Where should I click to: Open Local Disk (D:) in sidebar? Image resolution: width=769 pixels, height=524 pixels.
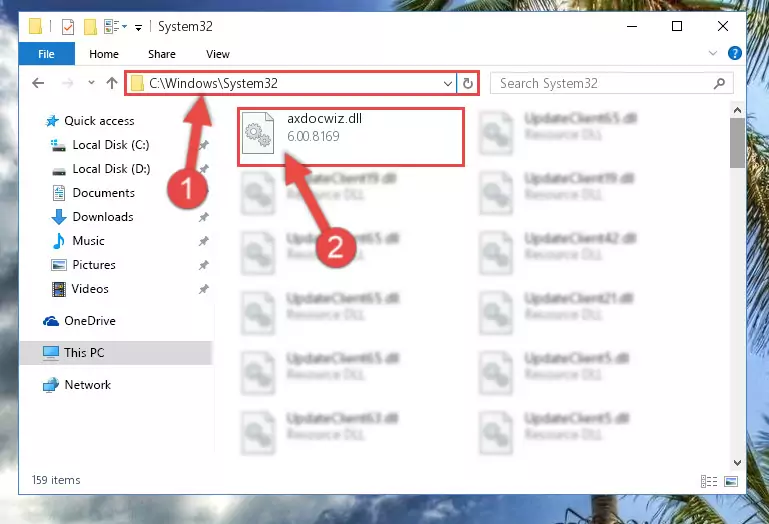(x=111, y=169)
